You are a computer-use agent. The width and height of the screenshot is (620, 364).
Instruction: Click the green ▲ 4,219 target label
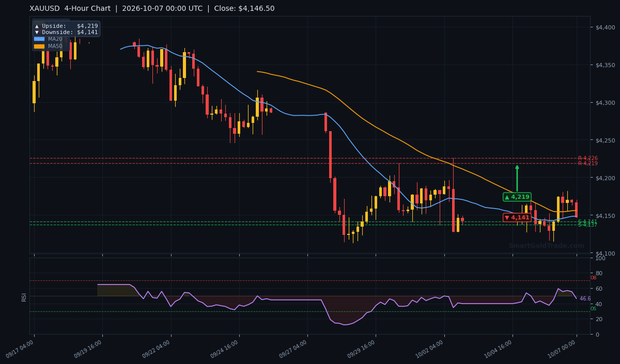point(517,197)
